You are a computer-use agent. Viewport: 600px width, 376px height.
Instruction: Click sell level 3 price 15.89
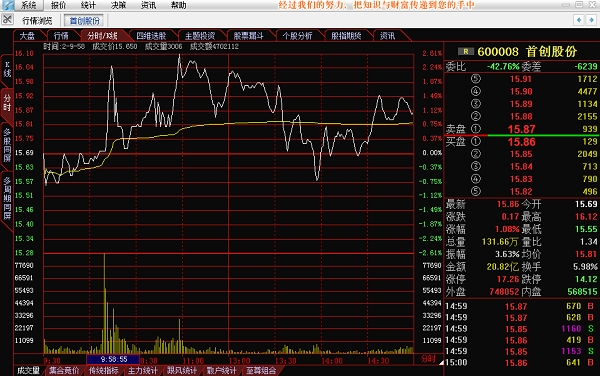click(x=521, y=104)
